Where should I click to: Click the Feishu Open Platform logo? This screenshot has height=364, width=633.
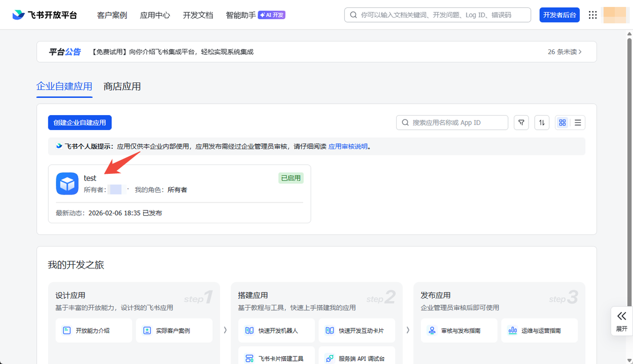click(45, 15)
